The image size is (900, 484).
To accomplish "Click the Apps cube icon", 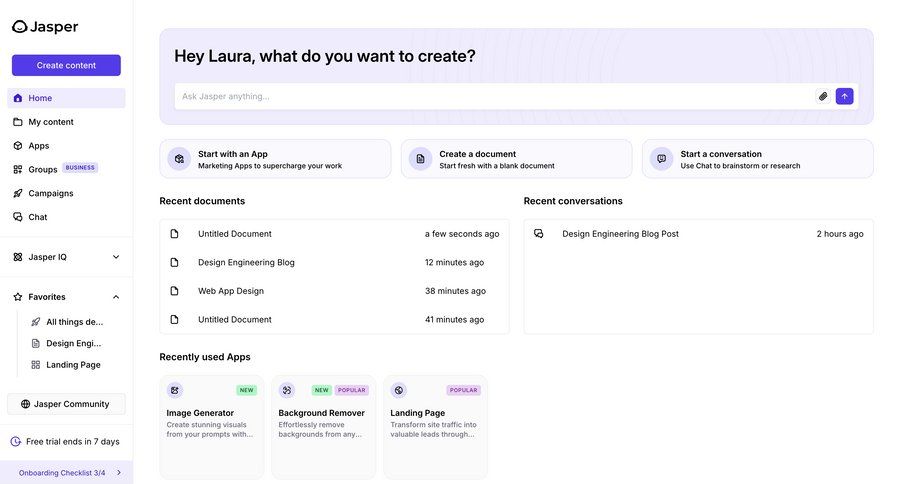I will [18, 146].
